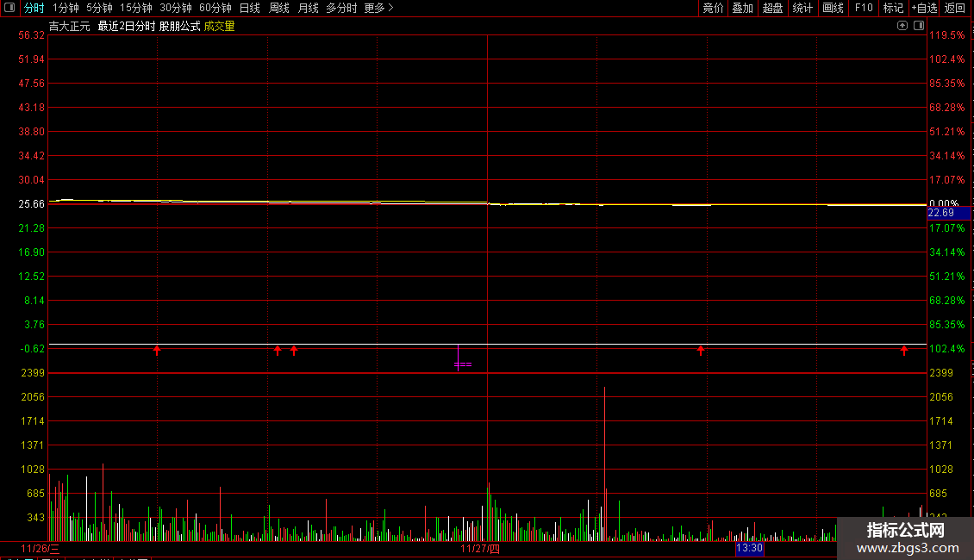Click the highlighted 13:30 time marker
Viewport: 974px width, 560px height.
click(749, 548)
